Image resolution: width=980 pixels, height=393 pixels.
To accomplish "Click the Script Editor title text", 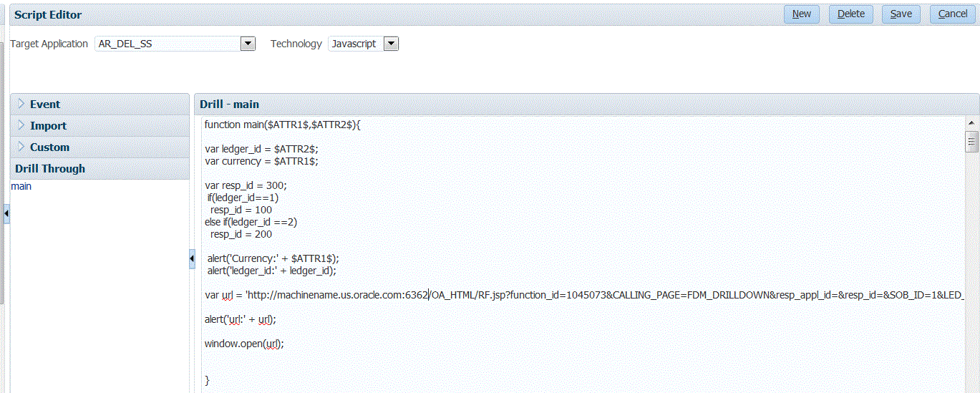I will tap(48, 14).
